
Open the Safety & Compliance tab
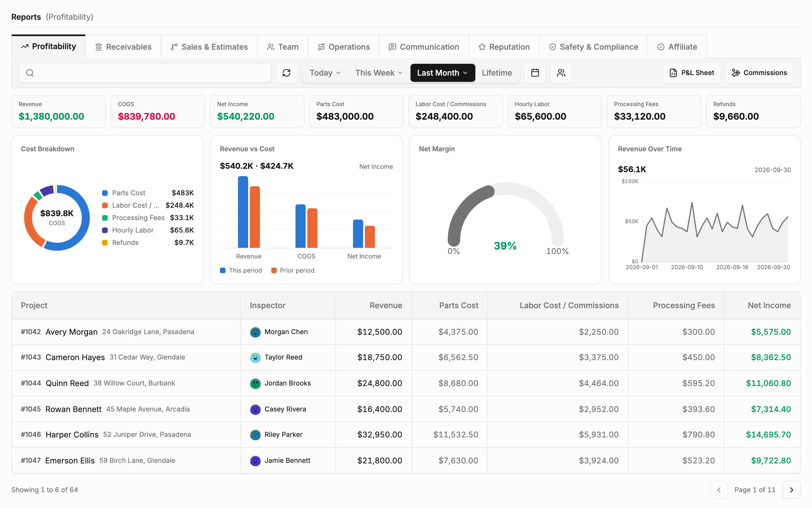593,47
